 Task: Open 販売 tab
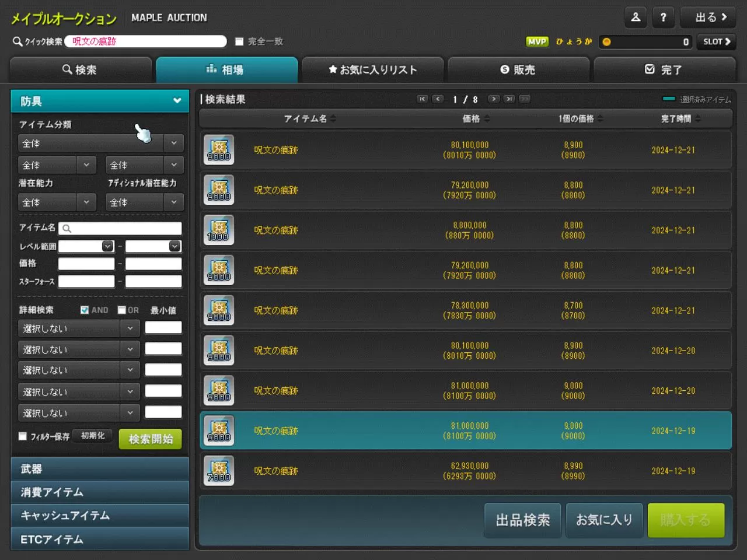518,69
